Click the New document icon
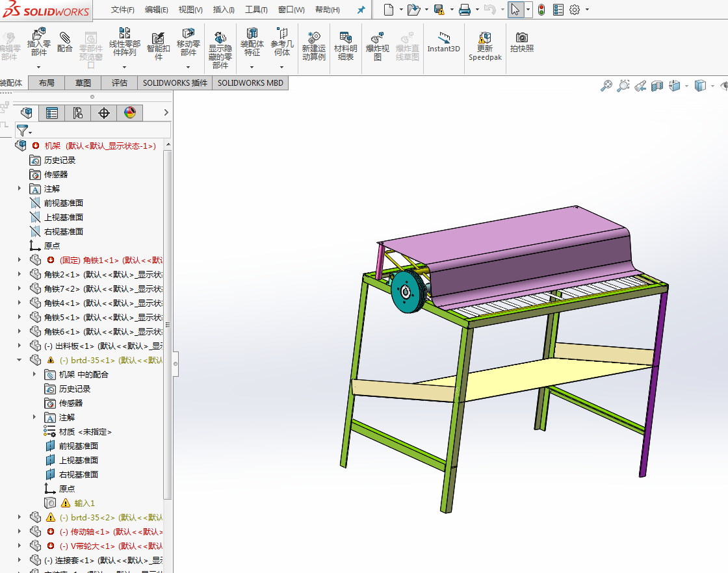 click(x=389, y=9)
